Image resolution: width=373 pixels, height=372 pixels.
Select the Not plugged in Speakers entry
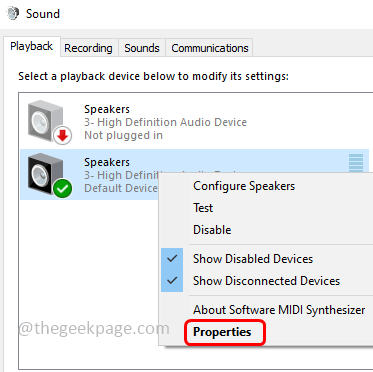coord(194,122)
